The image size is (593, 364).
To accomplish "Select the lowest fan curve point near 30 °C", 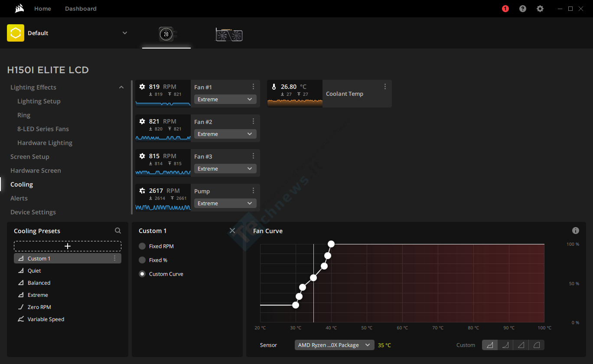I will tap(296, 305).
